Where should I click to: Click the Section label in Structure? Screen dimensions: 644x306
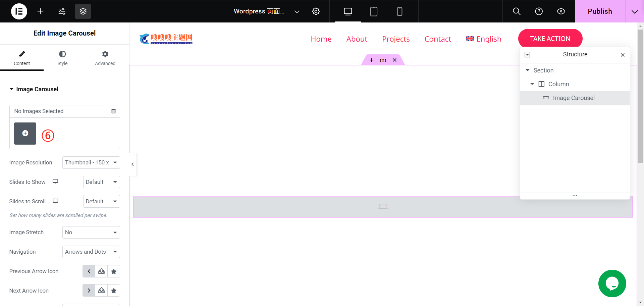point(543,70)
